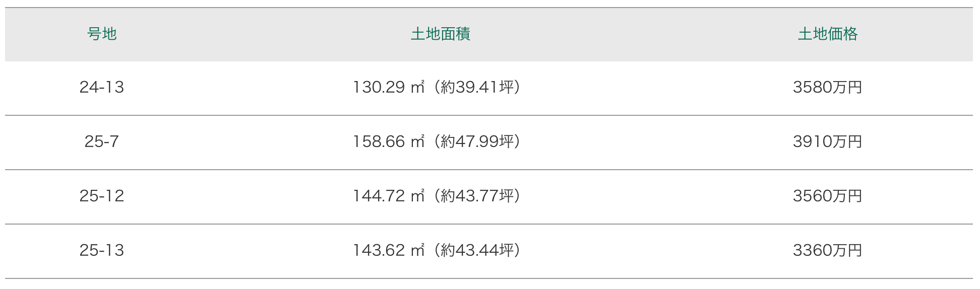Select the 3580万円 price cell

pyautogui.click(x=827, y=88)
